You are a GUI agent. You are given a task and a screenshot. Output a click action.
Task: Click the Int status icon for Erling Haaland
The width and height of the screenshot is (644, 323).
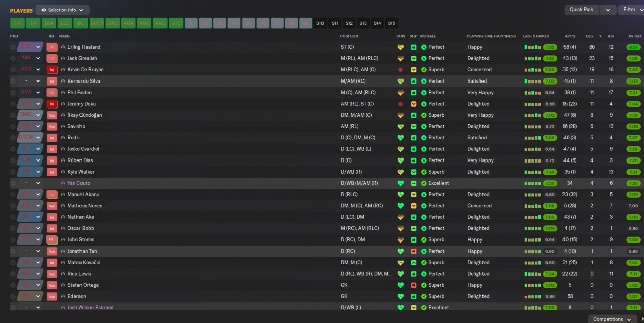[52, 47]
